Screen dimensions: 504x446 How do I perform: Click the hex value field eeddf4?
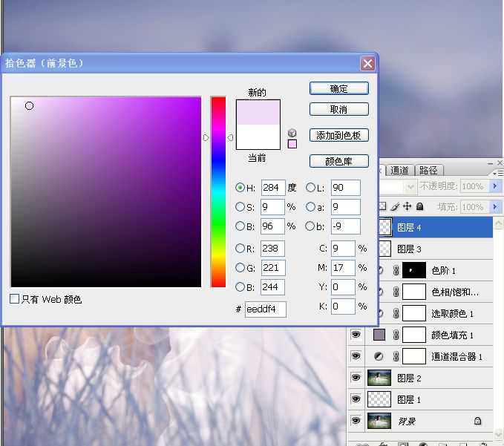pos(266,309)
